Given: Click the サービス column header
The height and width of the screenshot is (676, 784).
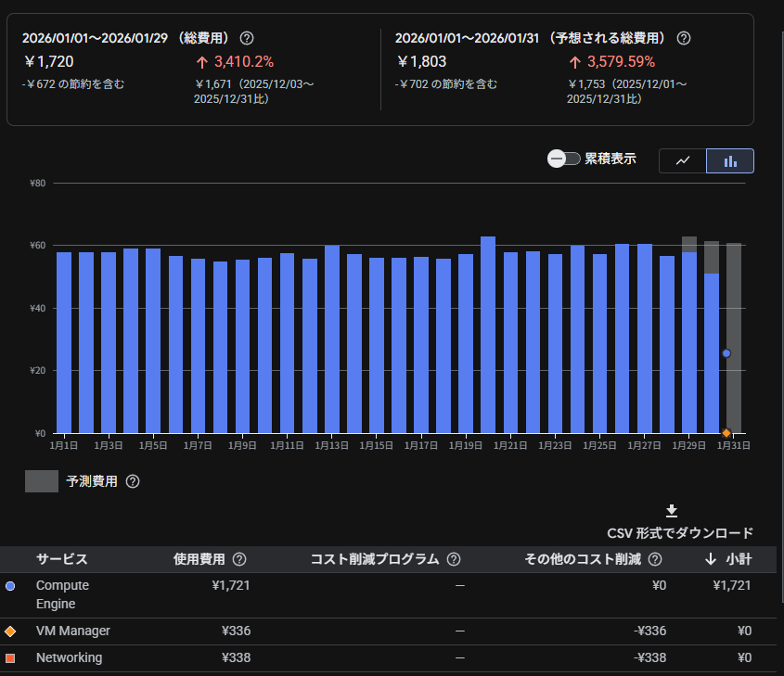Looking at the screenshot, I should tap(61, 559).
